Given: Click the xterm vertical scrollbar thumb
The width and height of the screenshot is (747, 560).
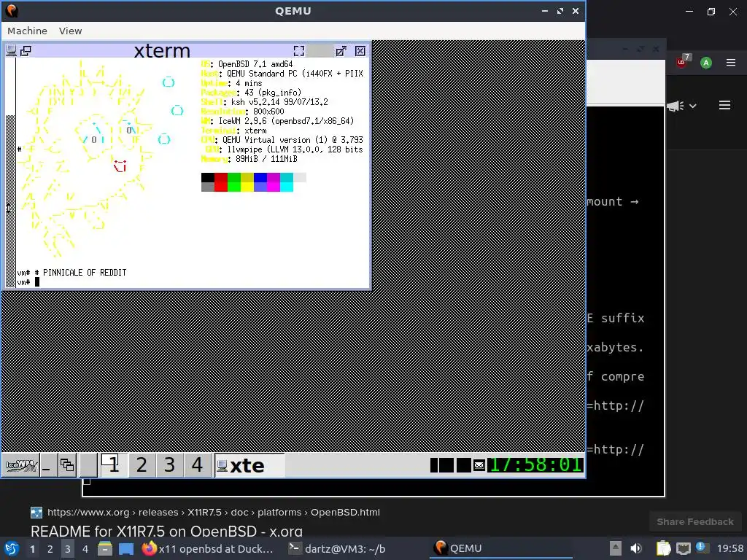Looking at the screenshot, I should pos(9,200).
